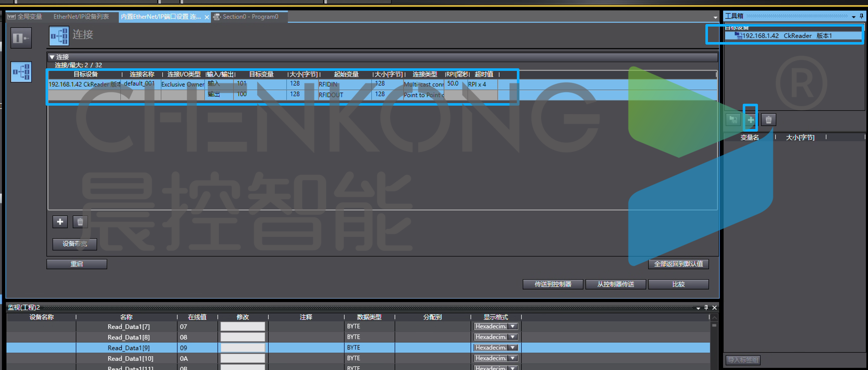Screen dimensions: 868x370
Task: Delete target device in toolbox
Action: click(769, 120)
